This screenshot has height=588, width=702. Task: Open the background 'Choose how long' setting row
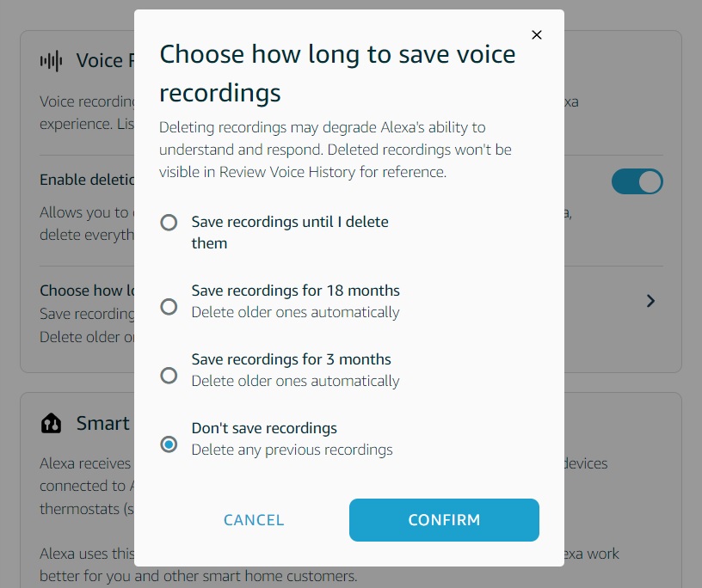87,291
